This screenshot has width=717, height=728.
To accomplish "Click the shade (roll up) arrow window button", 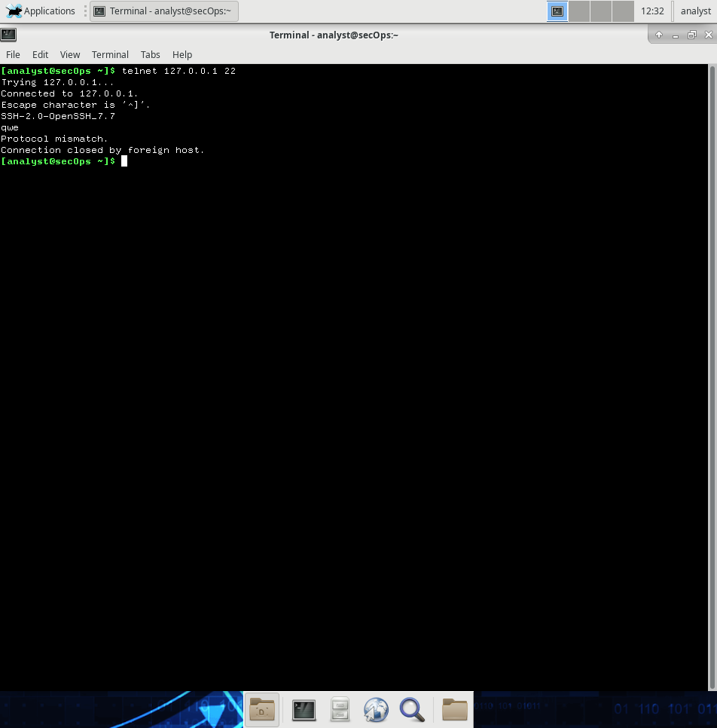I will pyautogui.click(x=659, y=35).
